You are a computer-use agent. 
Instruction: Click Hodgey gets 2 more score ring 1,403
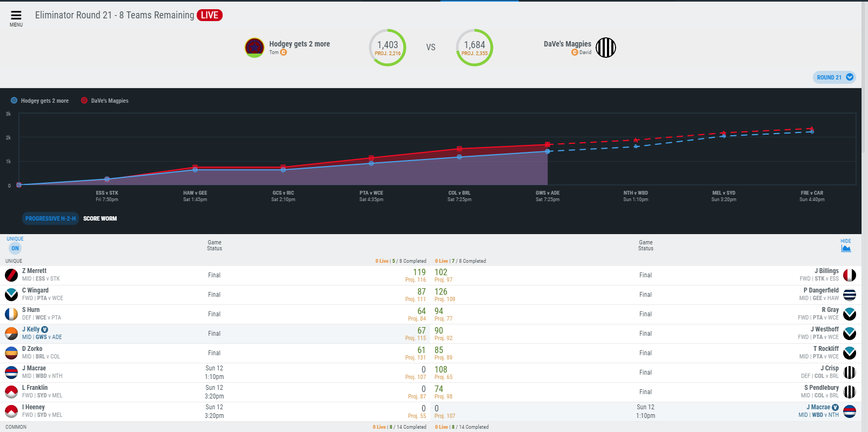(x=388, y=48)
